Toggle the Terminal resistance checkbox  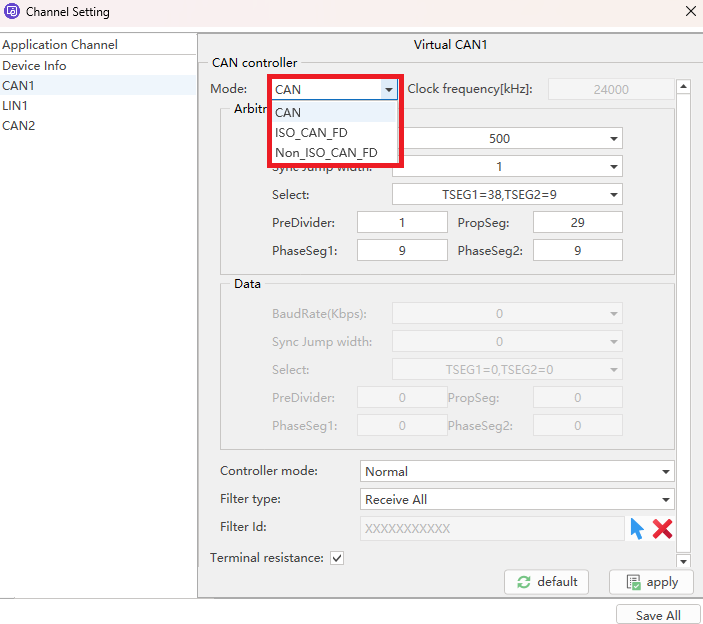coord(337,558)
